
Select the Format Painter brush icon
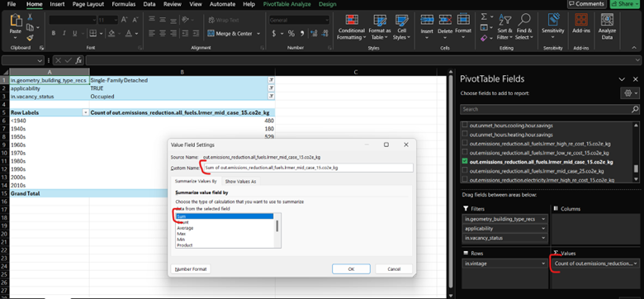30,38
